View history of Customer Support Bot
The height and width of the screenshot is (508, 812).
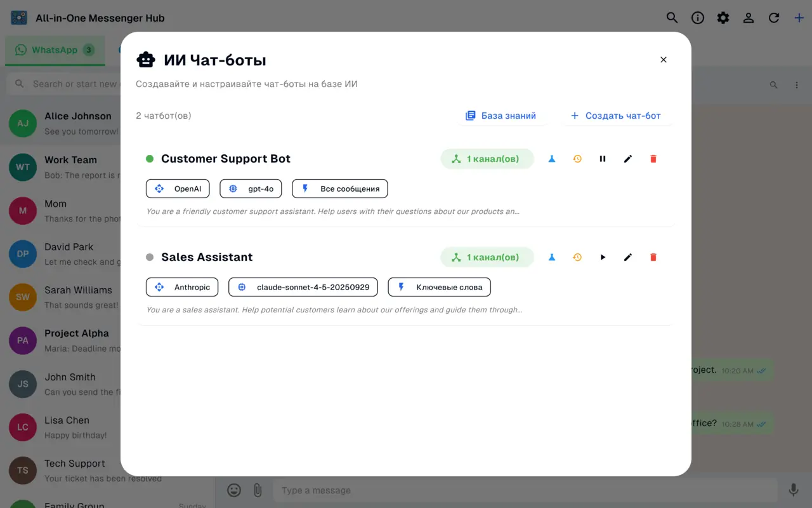pos(577,159)
